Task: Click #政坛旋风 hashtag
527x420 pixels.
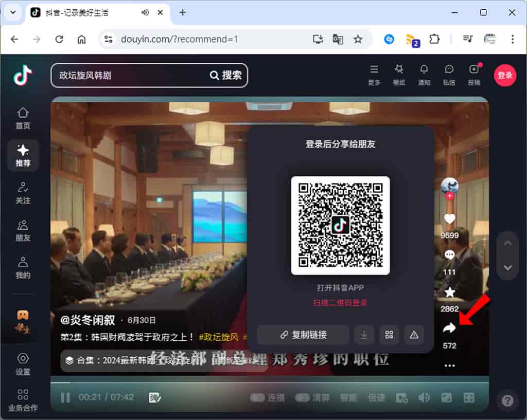Action: coord(218,337)
